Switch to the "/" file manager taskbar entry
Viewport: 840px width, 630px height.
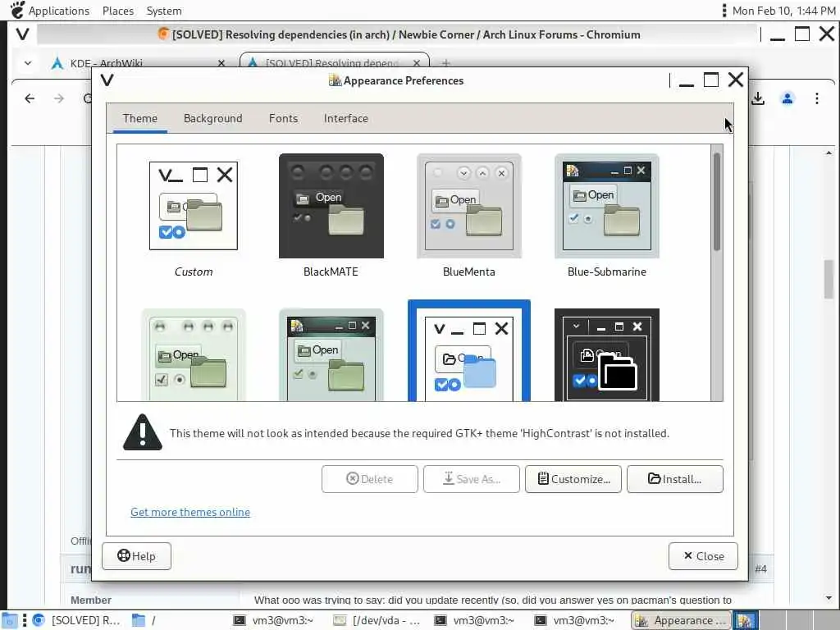tap(144, 620)
